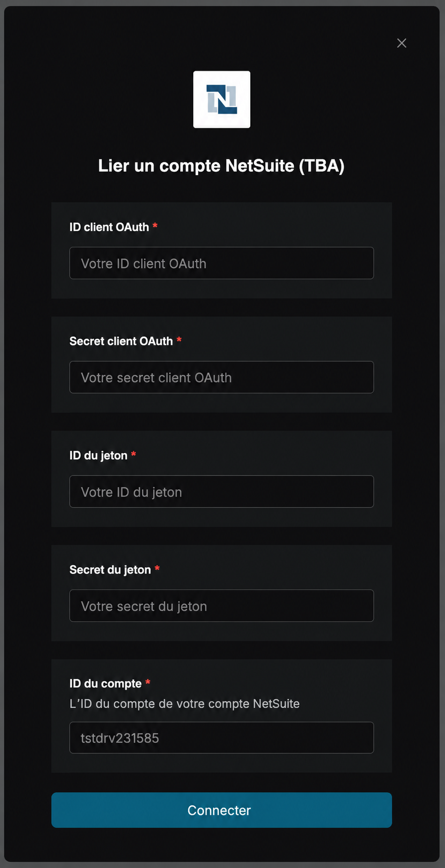This screenshot has height=868, width=445.
Task: Click the NetSuite account ID help text
Action: (x=184, y=704)
